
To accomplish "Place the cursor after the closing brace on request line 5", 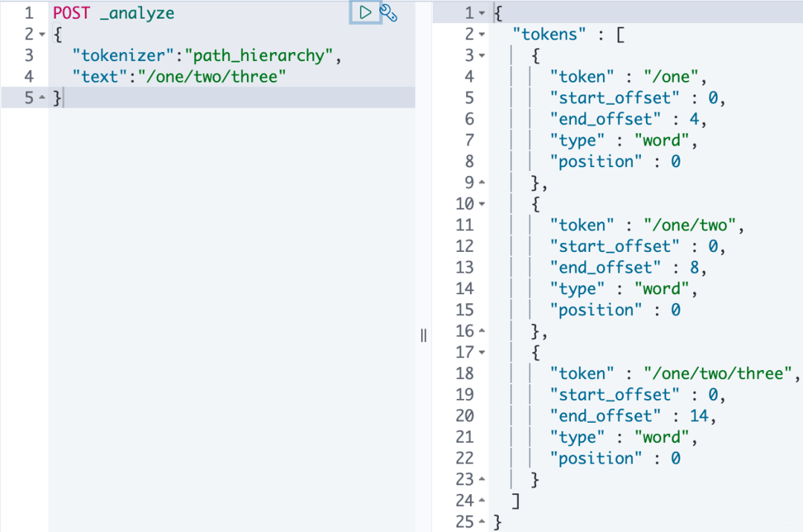I will coord(62,97).
